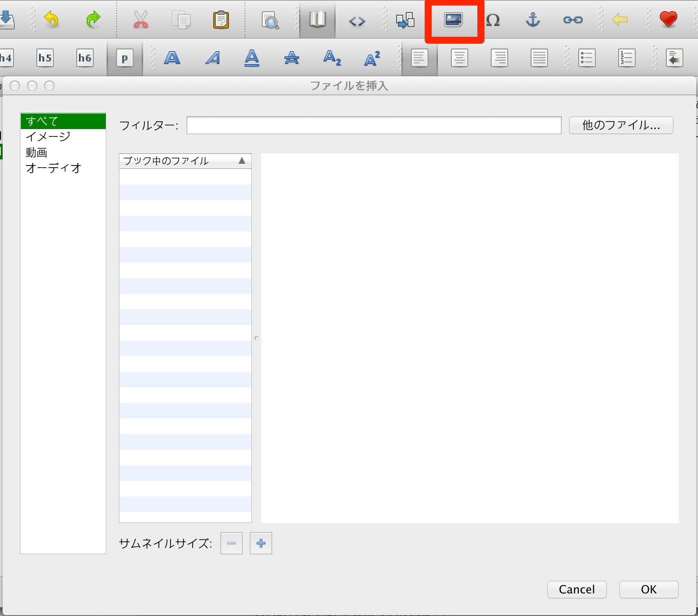Viewport: 698px width, 616px height.
Task: Click the red heart Donate icon
Action: tap(668, 20)
